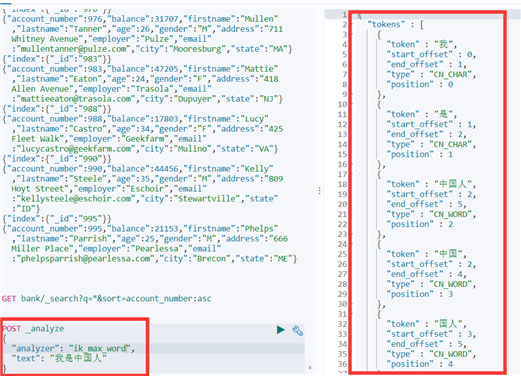Click the "tokens" : [ line in output

tap(395, 24)
